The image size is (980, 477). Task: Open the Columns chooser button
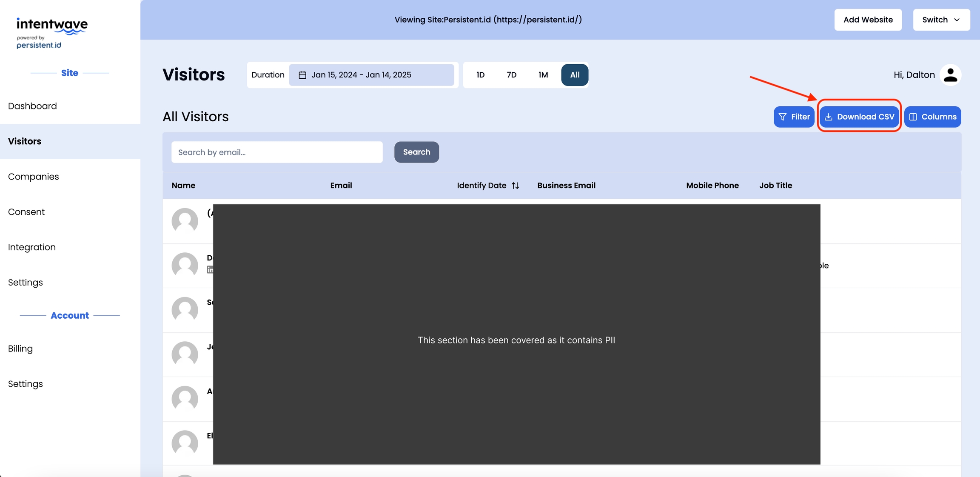932,117
